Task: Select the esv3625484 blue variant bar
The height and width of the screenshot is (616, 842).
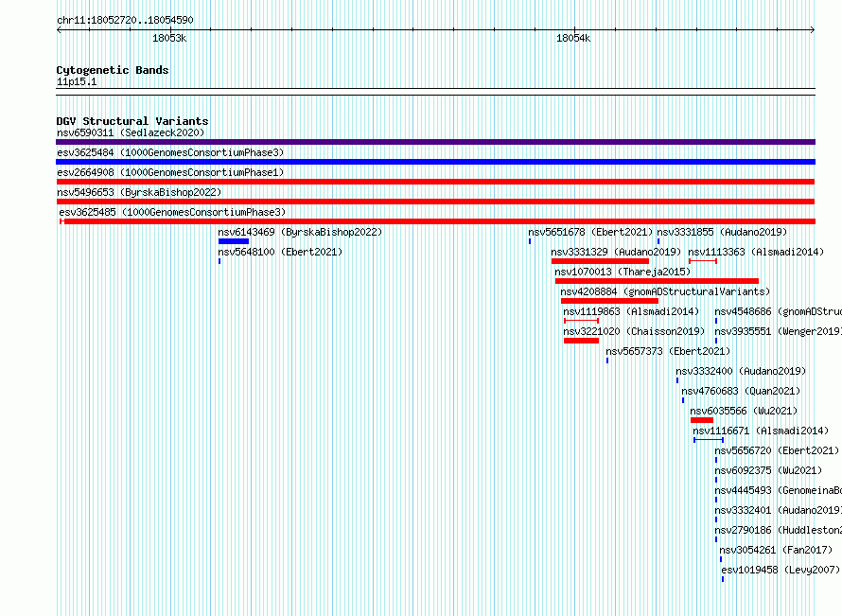Action: (x=435, y=162)
